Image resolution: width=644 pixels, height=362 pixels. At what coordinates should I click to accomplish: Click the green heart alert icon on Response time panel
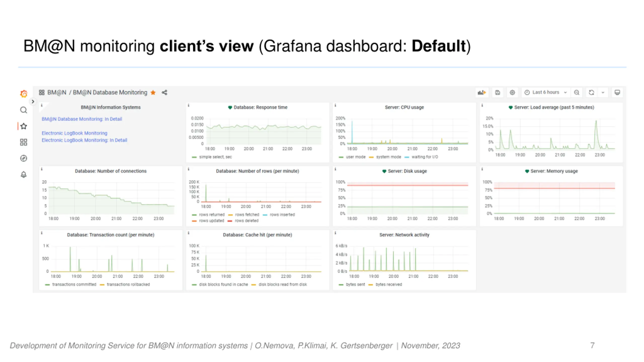click(x=230, y=107)
